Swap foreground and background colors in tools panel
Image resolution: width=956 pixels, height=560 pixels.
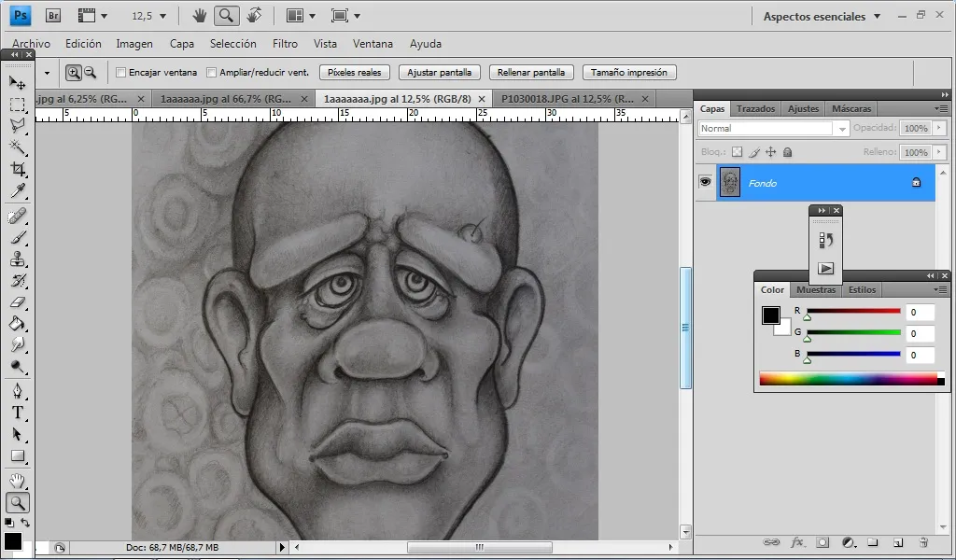pos(25,523)
